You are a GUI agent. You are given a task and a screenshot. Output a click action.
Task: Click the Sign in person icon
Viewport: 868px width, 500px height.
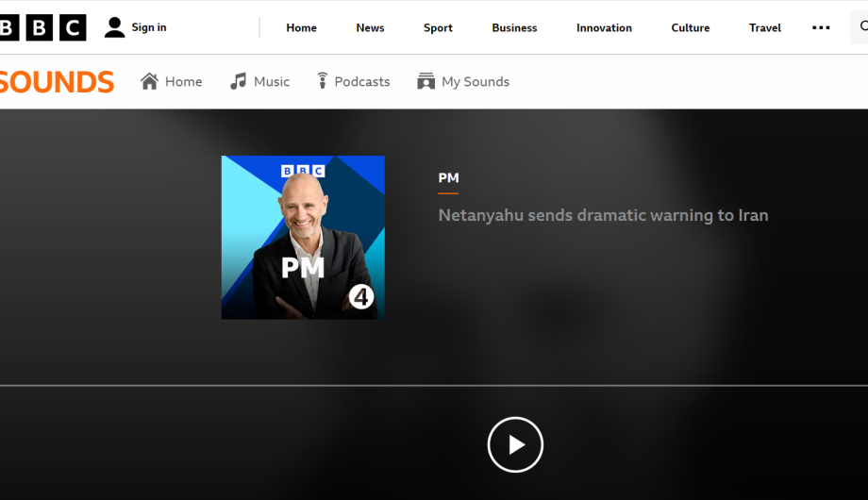pos(114,27)
